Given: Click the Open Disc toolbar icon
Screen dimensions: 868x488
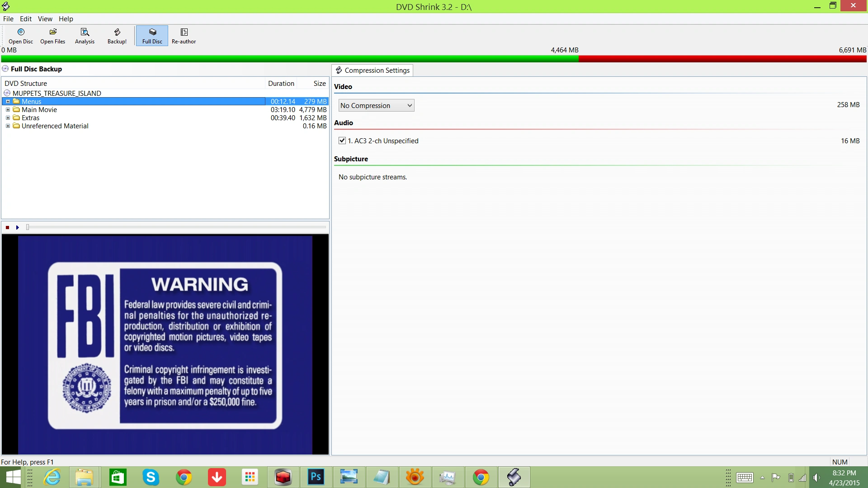Looking at the screenshot, I should click(21, 35).
